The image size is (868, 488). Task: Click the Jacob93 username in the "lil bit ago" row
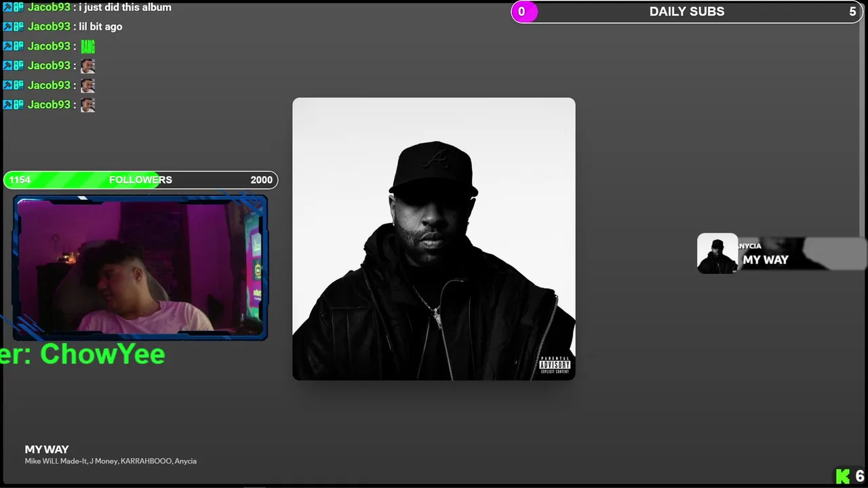pyautogui.click(x=49, y=26)
